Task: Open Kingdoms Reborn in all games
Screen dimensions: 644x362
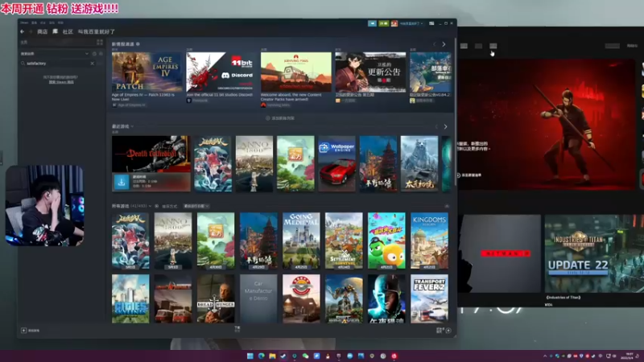Action: coord(429,241)
